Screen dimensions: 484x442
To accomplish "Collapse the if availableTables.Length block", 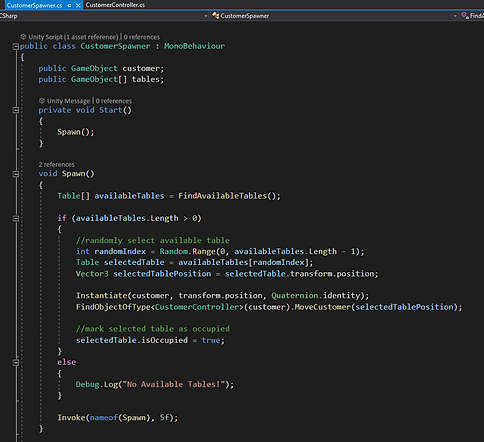I will pos(16,218).
